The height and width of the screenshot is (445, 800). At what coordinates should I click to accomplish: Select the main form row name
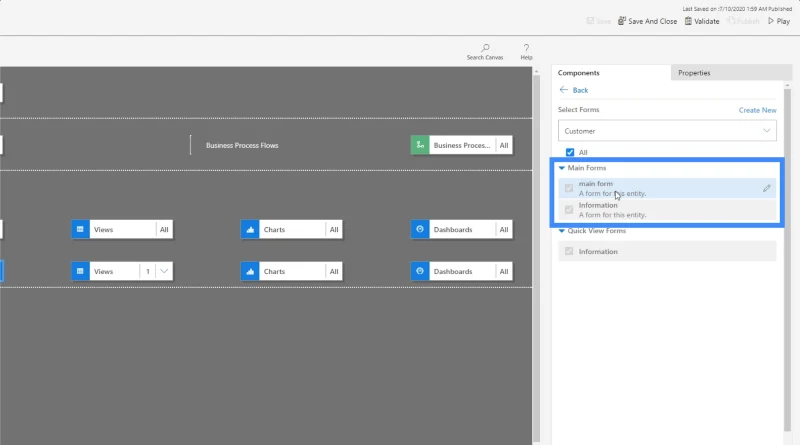pyautogui.click(x=595, y=184)
